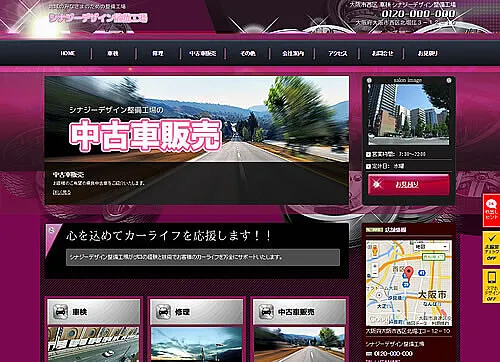The width and height of the screenshot is (500, 362).
Task: Click the red お見積り button in sidebar
Action: click(x=409, y=184)
